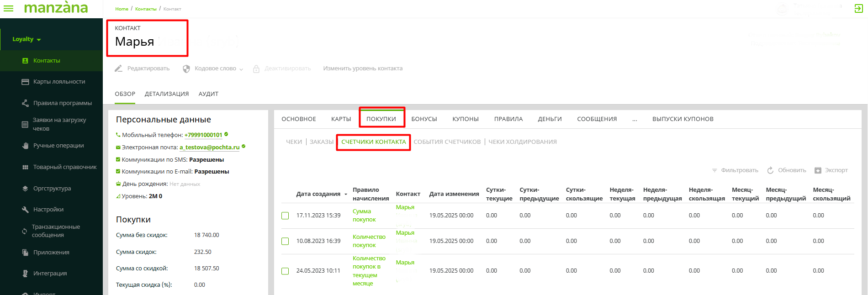
Task: Click the logout icon in top right
Action: click(x=858, y=9)
